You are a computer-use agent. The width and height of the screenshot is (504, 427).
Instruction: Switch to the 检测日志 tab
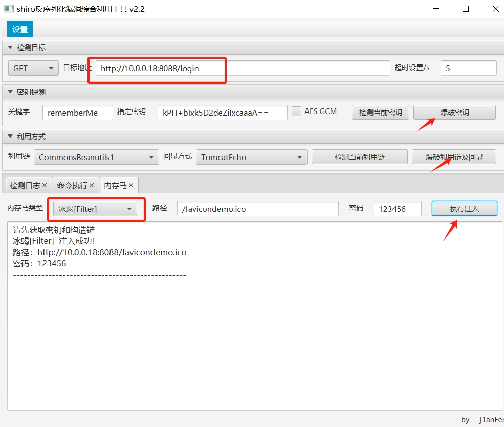[x=25, y=186]
